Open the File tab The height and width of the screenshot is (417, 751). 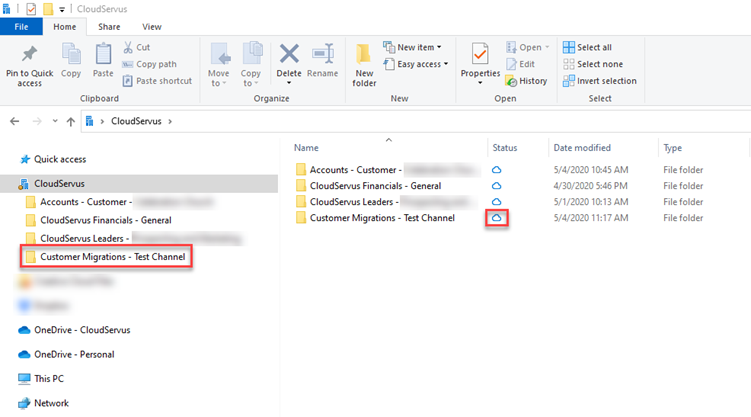(21, 27)
